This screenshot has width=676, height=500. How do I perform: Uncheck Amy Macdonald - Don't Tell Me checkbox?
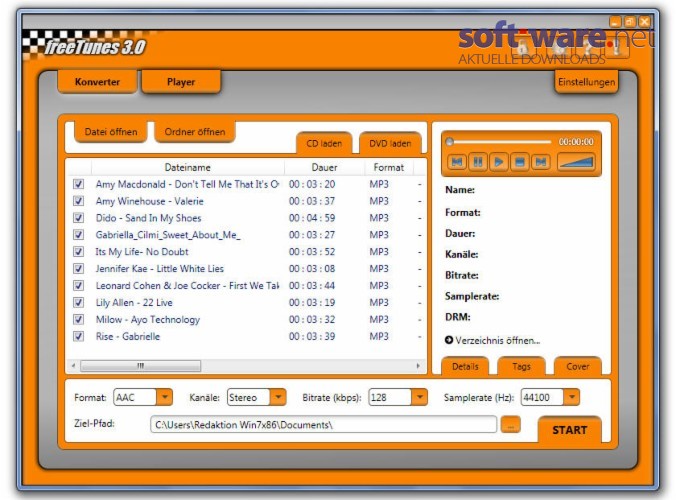click(x=78, y=184)
